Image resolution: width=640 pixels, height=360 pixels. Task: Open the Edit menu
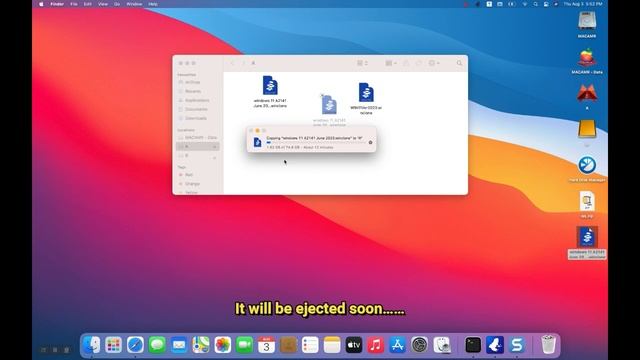tap(87, 4)
